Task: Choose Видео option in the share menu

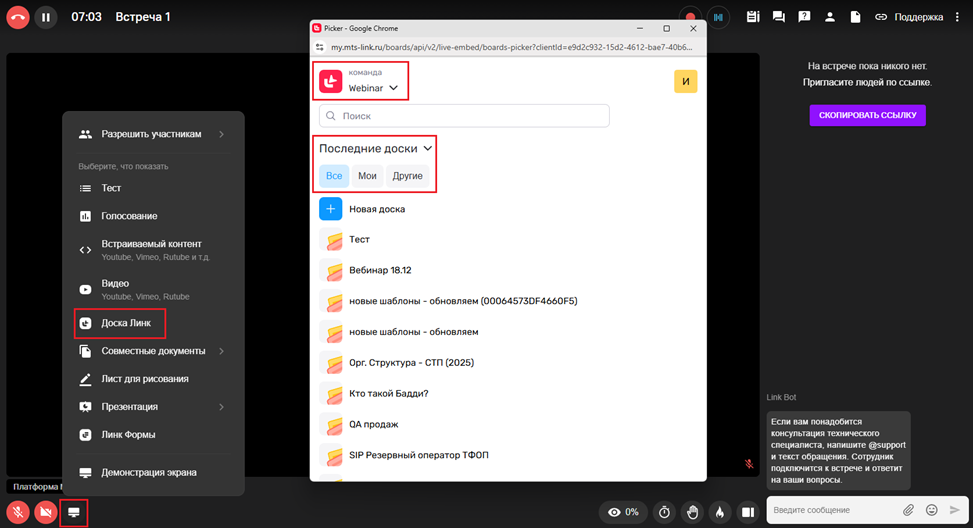Action: tap(153, 289)
